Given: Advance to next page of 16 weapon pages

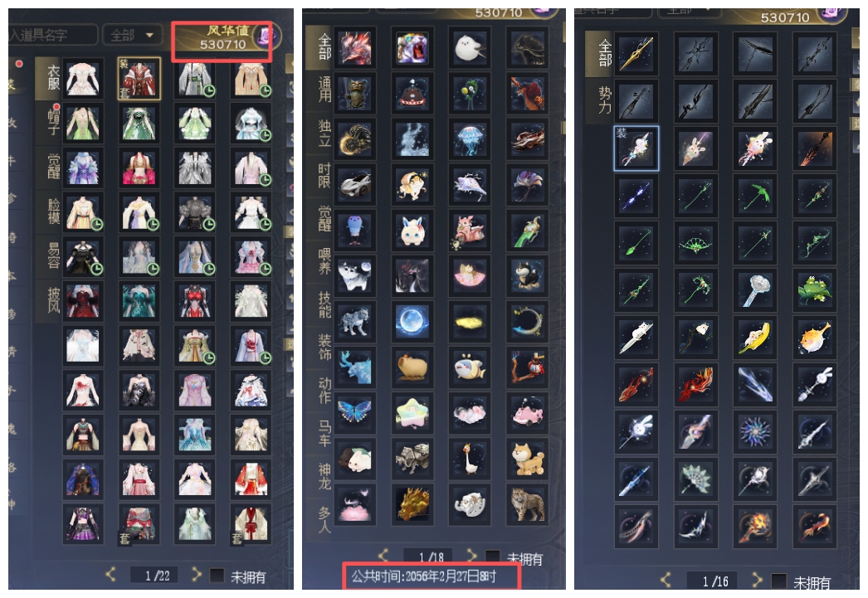Looking at the screenshot, I should coord(757,581).
